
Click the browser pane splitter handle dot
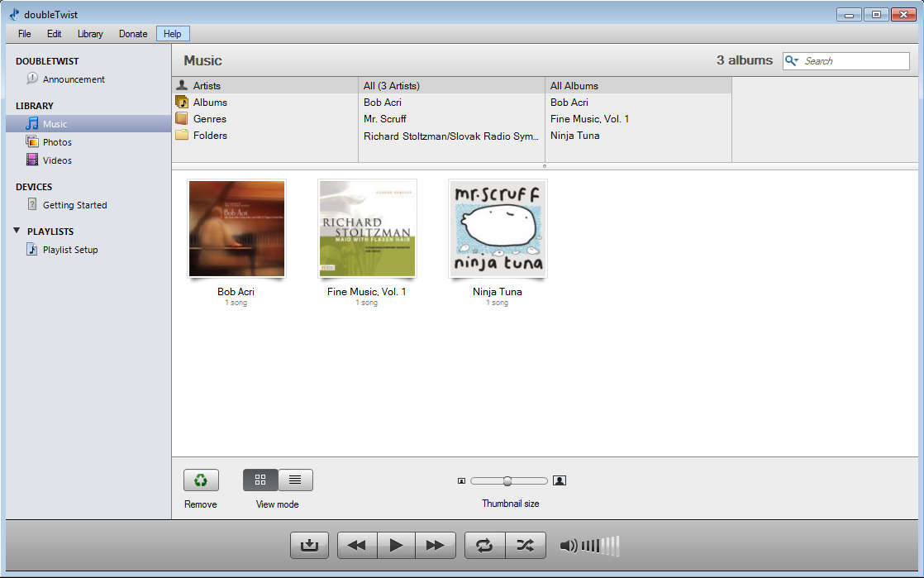pyautogui.click(x=545, y=166)
